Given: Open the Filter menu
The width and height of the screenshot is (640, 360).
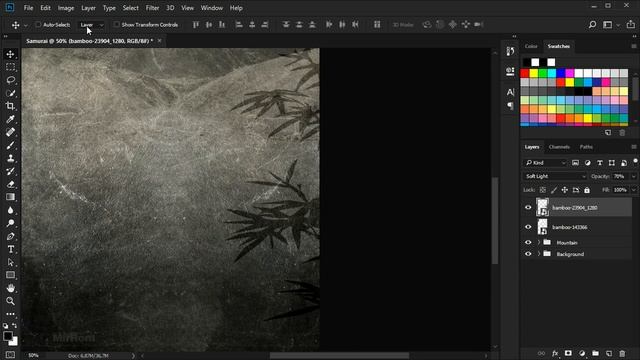Looking at the screenshot, I should (x=152, y=8).
